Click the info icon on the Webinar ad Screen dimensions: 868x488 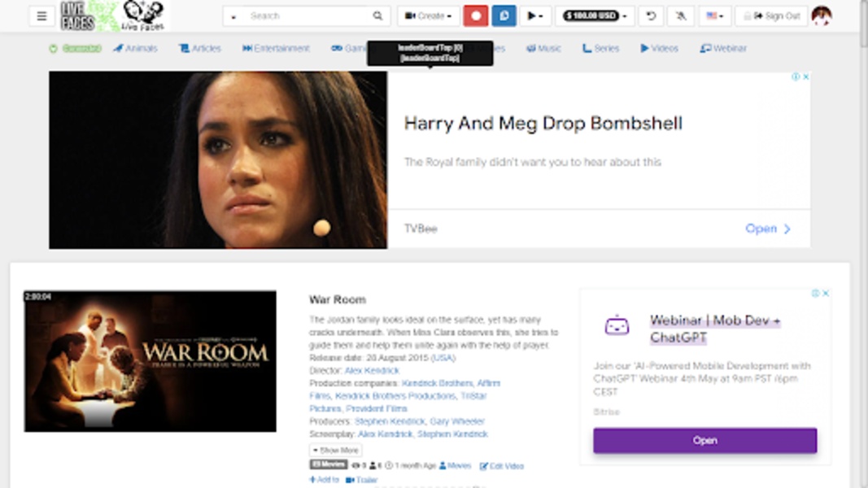point(815,294)
